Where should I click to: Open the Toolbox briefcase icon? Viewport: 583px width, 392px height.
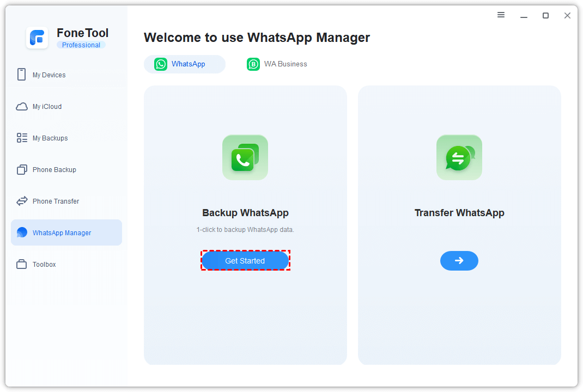[x=22, y=265]
